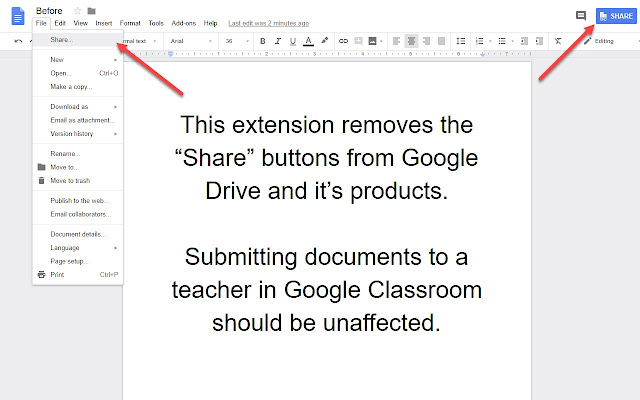Image resolution: width=640 pixels, height=400 pixels.
Task: Open the View menu
Action: tap(80, 23)
